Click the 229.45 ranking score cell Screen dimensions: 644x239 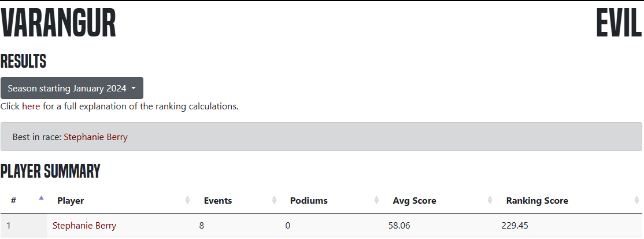click(515, 226)
